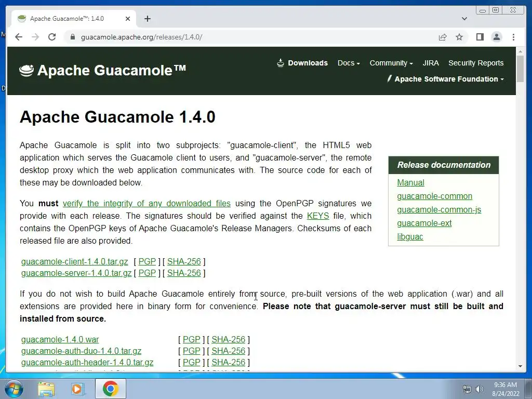Open PGP signature for guacamole-auth-header

pos(191,363)
